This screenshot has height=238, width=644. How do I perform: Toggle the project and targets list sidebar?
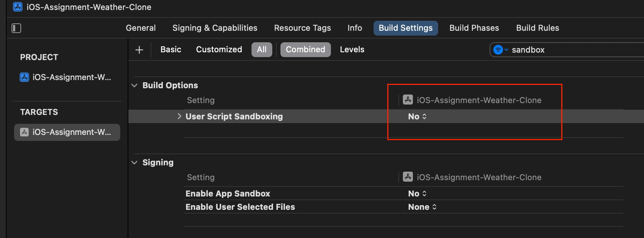coord(16,28)
